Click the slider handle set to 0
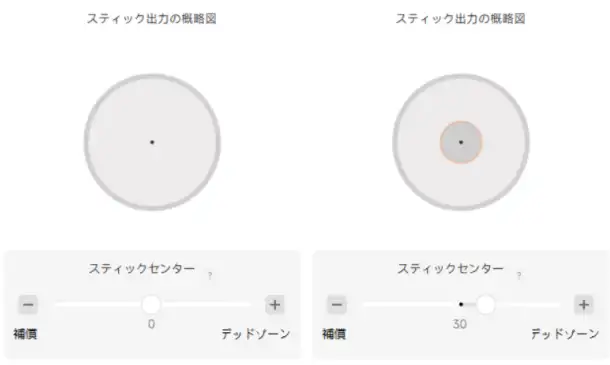This screenshot has height=365, width=610. click(x=151, y=304)
